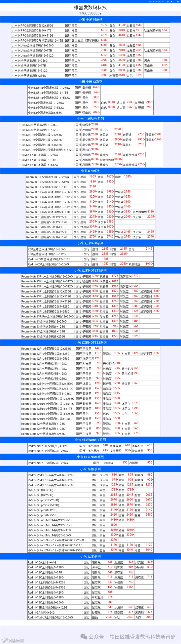
Task: Click the 冠军版黄色 4130 price cell
Action: tap(143, 212)
